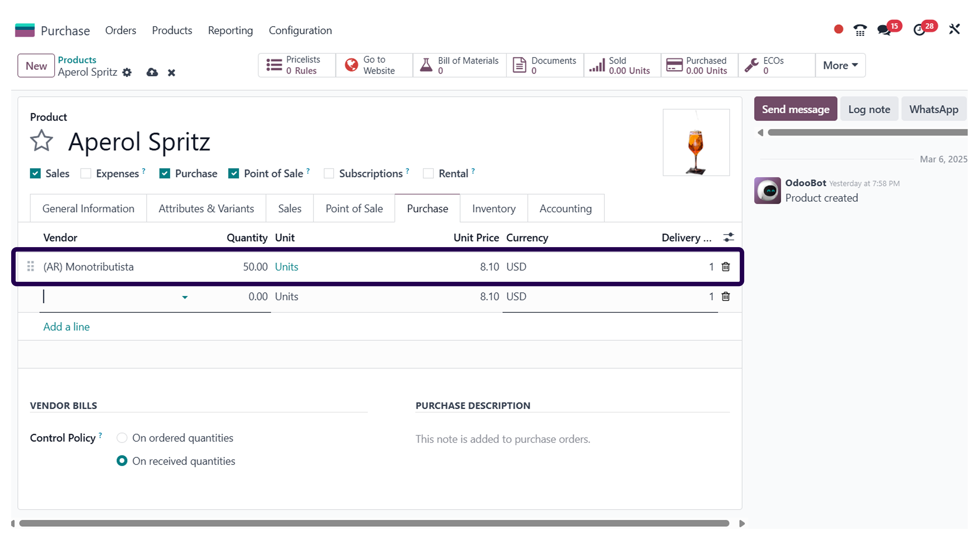Open Bill of Materials flask button
The height and width of the screenshot is (558, 980).
point(460,65)
